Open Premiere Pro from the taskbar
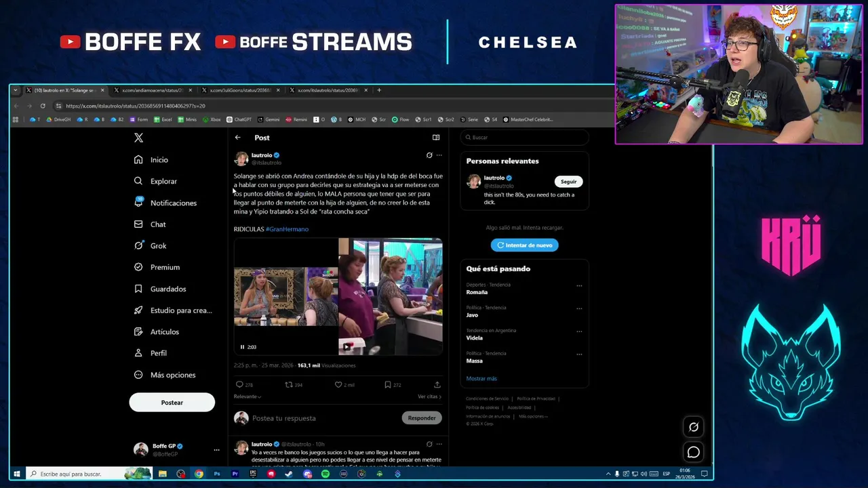Screen dimensions: 868x488 (235, 474)
